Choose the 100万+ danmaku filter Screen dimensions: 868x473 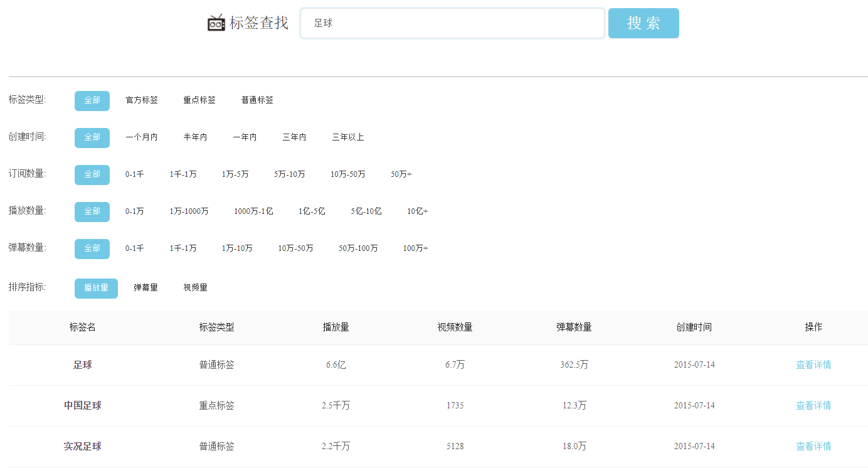tap(416, 248)
